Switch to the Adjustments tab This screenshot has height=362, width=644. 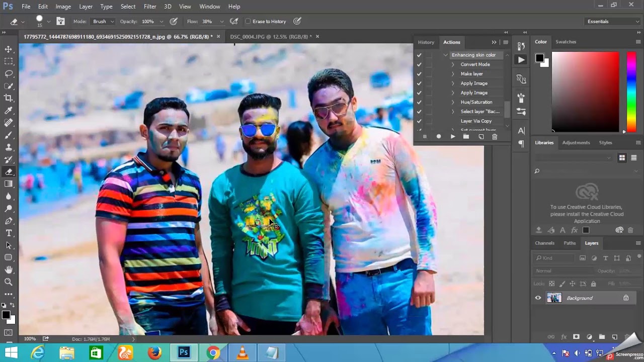(576, 142)
